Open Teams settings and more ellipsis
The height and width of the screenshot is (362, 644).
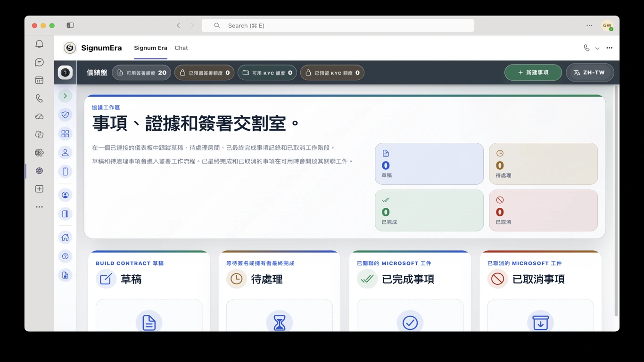tap(589, 25)
